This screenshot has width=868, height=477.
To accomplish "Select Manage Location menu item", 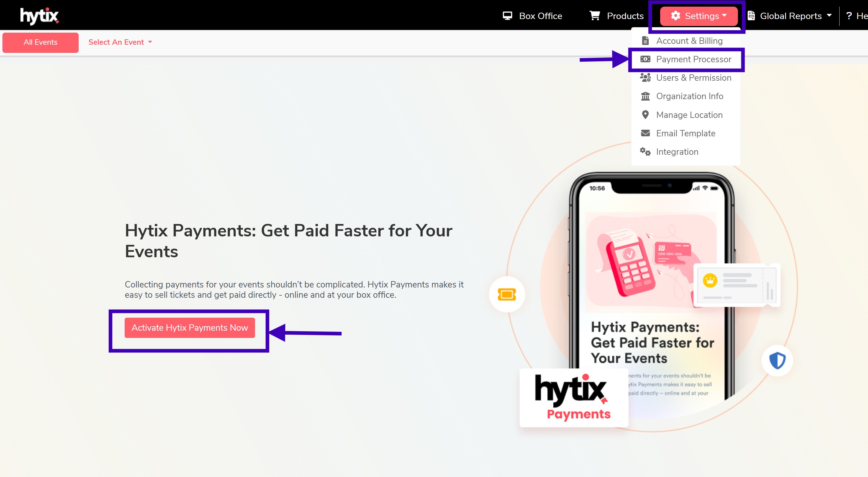I will [686, 115].
